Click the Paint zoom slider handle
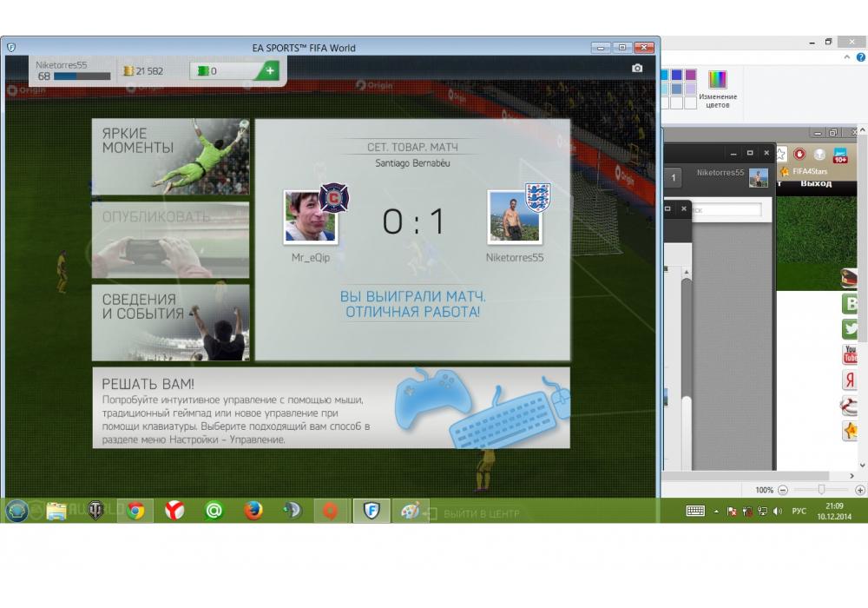The height and width of the screenshot is (608, 868). point(821,490)
